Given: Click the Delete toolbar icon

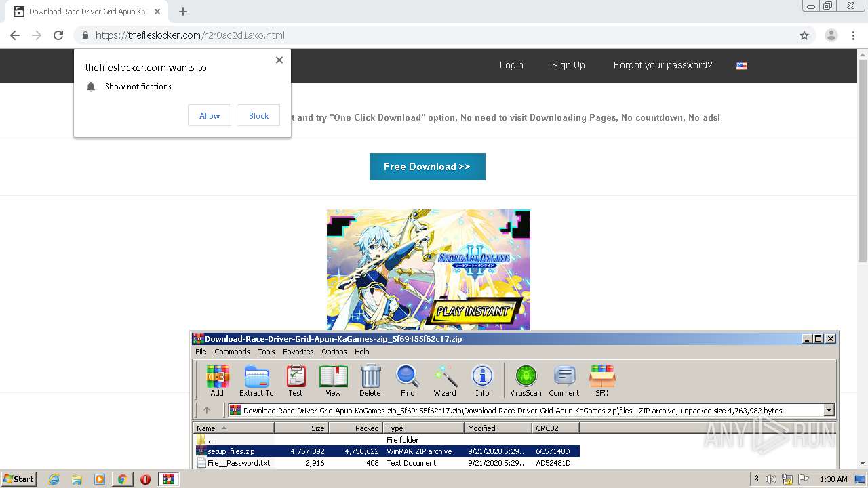Looking at the screenshot, I should click(x=370, y=380).
